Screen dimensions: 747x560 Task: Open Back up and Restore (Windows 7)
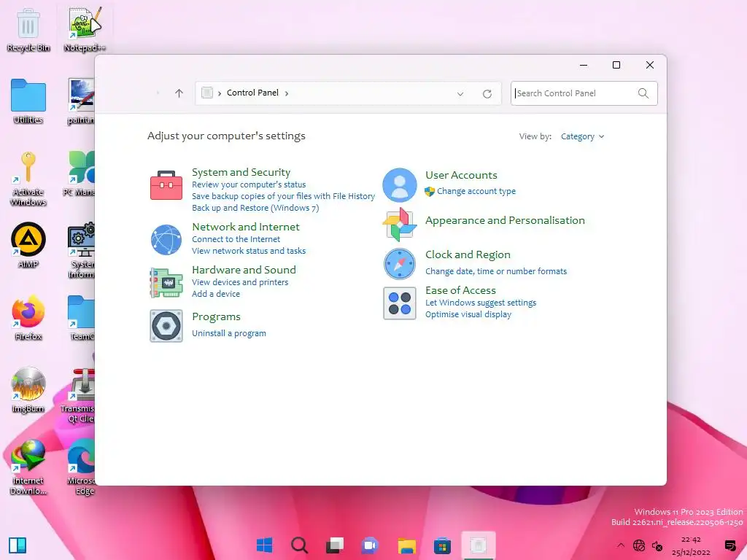[255, 208]
